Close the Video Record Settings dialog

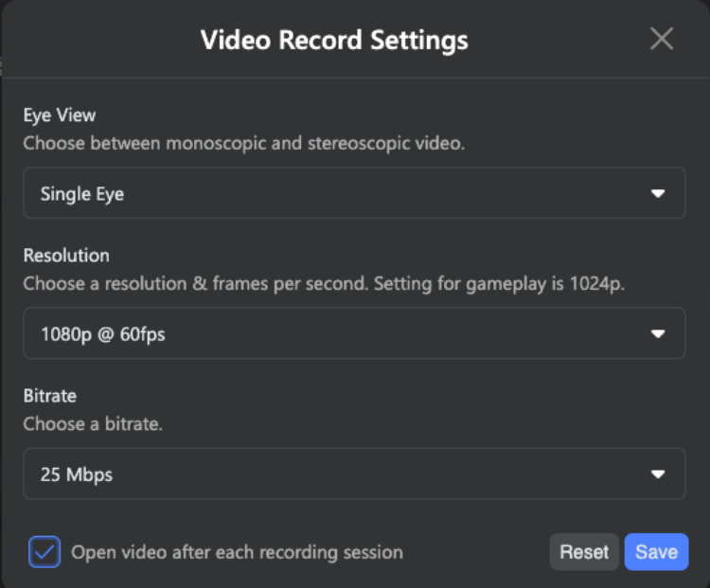[662, 39]
